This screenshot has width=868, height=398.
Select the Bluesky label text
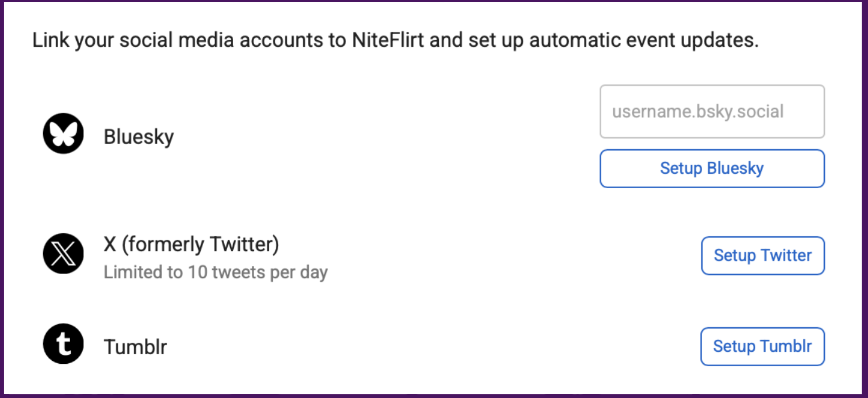138,137
